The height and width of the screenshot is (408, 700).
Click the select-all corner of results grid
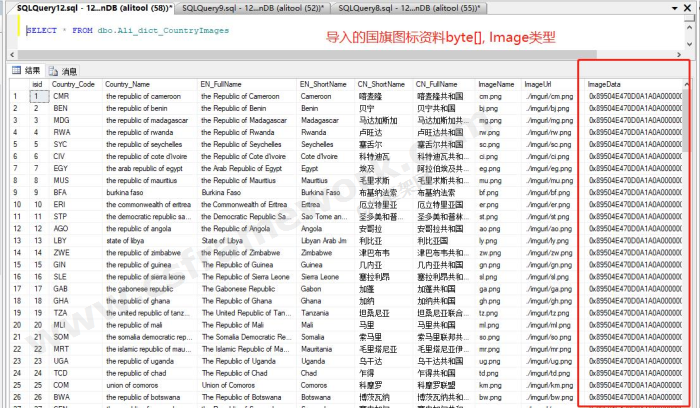(x=14, y=84)
